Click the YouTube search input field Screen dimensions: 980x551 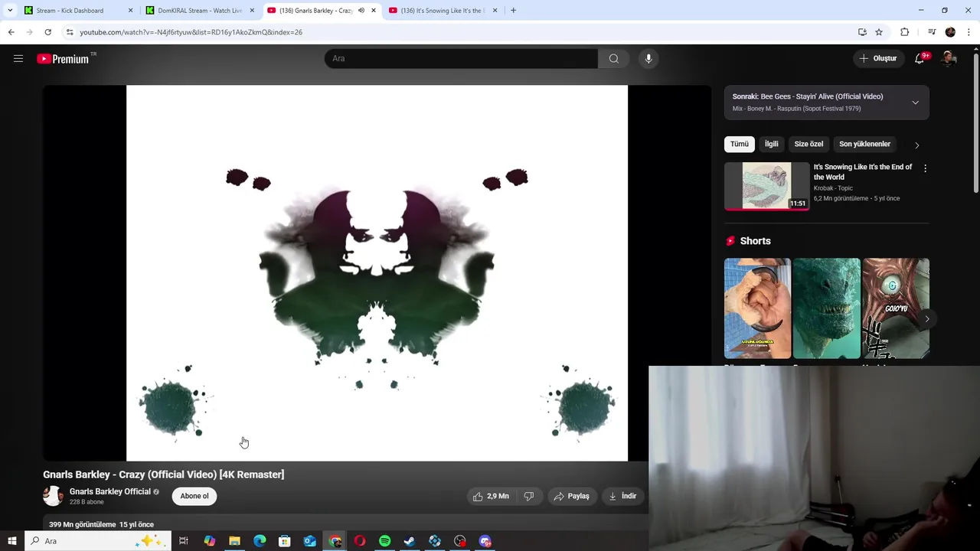click(x=461, y=59)
